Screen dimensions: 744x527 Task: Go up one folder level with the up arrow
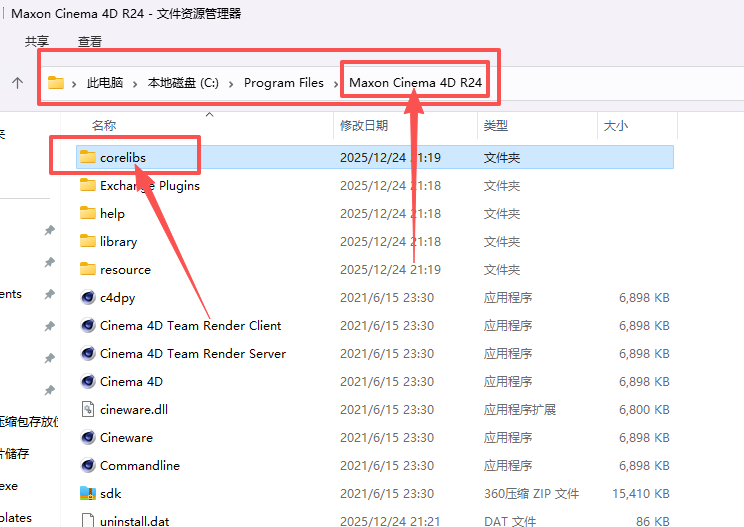[18, 83]
